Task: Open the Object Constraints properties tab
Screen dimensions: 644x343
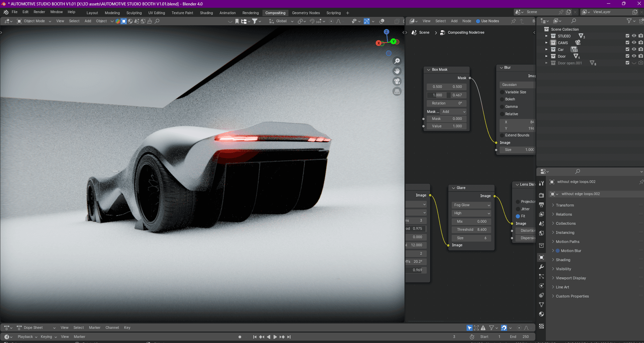Action: tap(541, 295)
